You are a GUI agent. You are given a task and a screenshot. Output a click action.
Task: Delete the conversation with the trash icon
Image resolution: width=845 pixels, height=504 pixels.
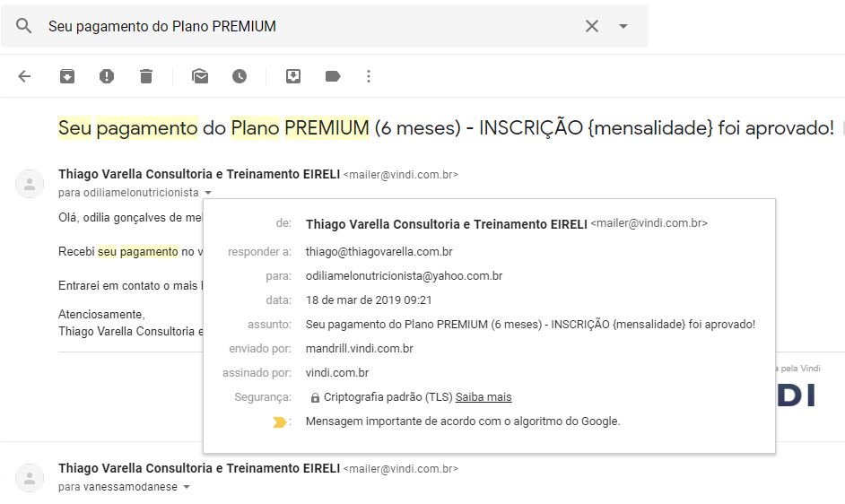(146, 76)
